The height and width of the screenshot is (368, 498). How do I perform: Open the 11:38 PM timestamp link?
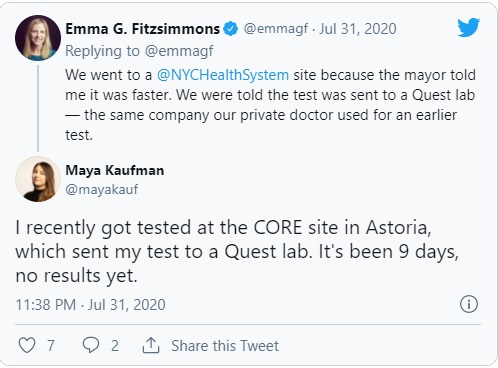pos(90,305)
